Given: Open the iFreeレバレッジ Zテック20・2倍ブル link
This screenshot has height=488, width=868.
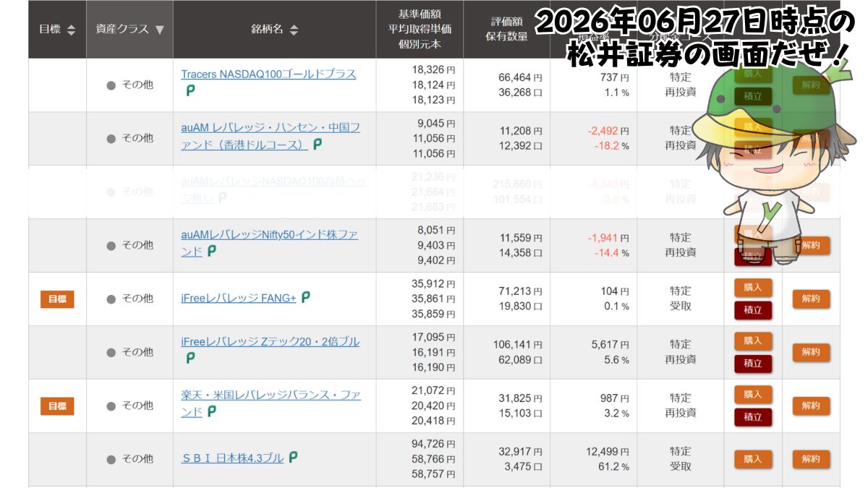Looking at the screenshot, I should (x=270, y=341).
